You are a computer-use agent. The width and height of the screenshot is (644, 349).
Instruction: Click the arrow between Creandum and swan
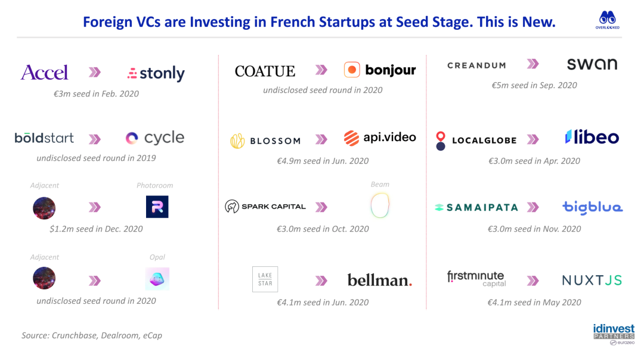click(x=532, y=64)
